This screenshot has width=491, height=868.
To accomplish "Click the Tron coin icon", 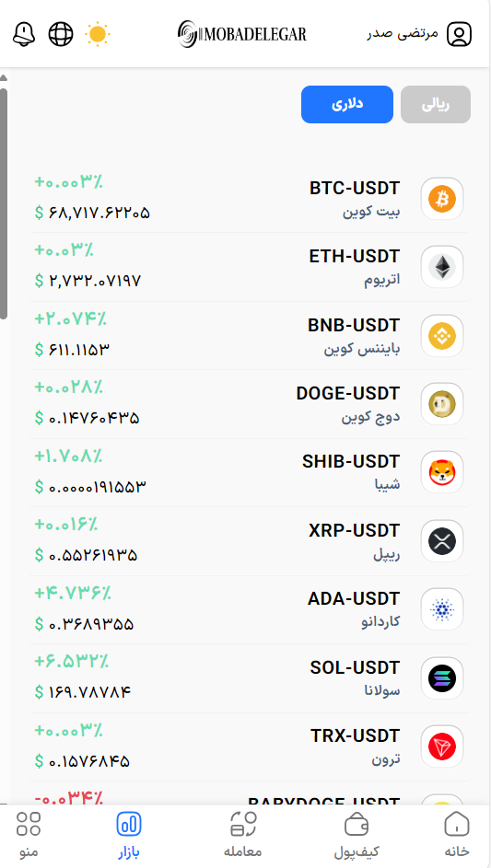I will tap(441, 746).
